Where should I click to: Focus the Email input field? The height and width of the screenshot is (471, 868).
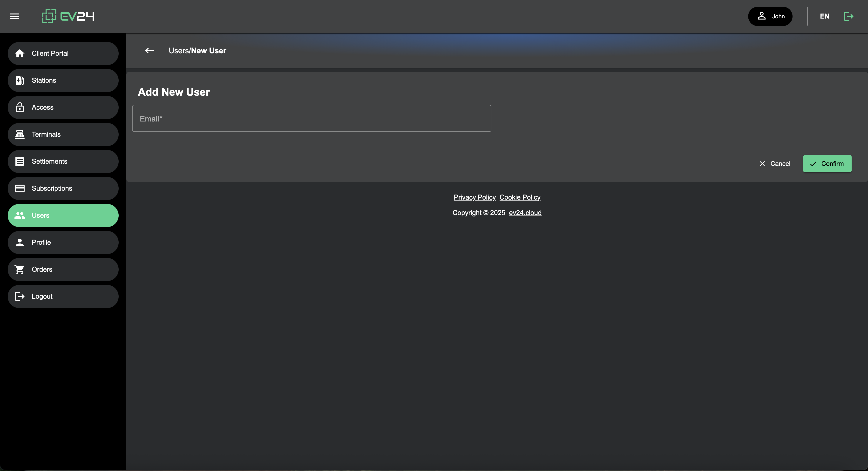pyautogui.click(x=311, y=119)
